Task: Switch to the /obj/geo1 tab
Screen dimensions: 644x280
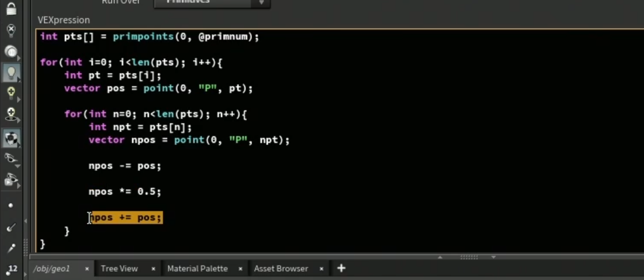Action: tap(51, 269)
